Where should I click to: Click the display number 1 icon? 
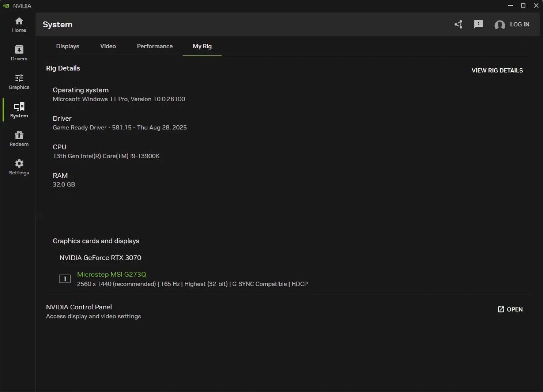(x=65, y=279)
